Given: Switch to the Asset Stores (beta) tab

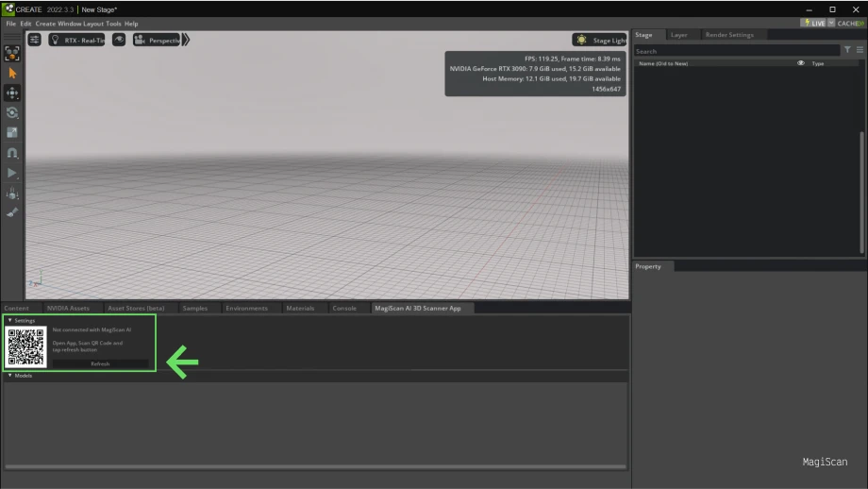Looking at the screenshot, I should [136, 309].
